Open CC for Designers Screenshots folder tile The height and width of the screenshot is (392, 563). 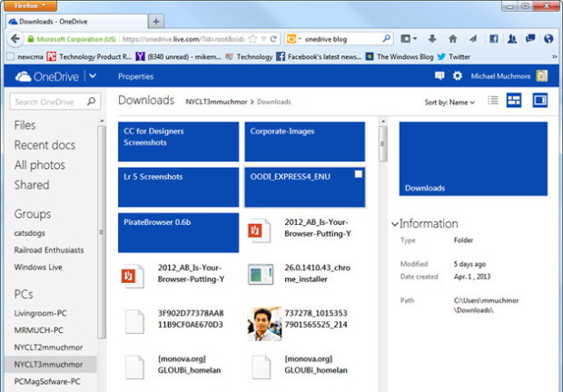click(179, 142)
